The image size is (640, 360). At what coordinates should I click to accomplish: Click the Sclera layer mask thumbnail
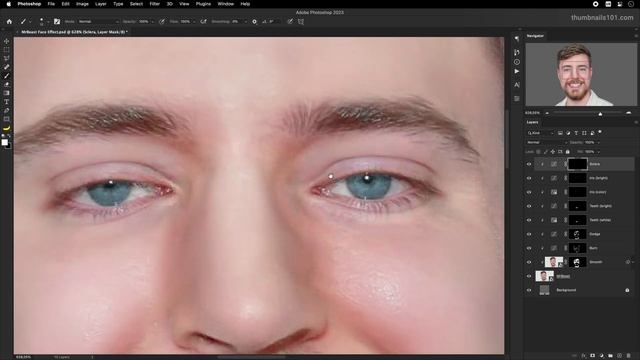coord(578,164)
